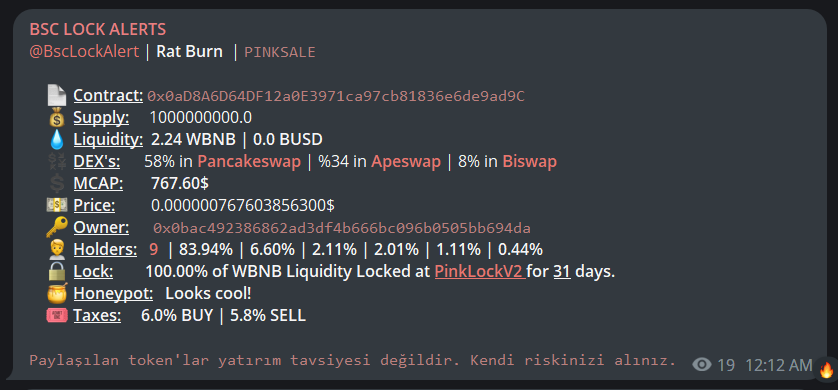Click the honey pot icon
Image resolution: width=838 pixels, height=390 pixels.
pos(57,293)
